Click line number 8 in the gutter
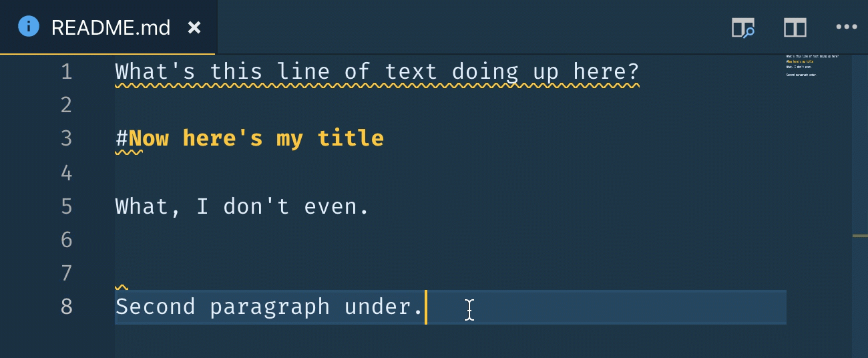868x358 pixels. pyautogui.click(x=66, y=307)
